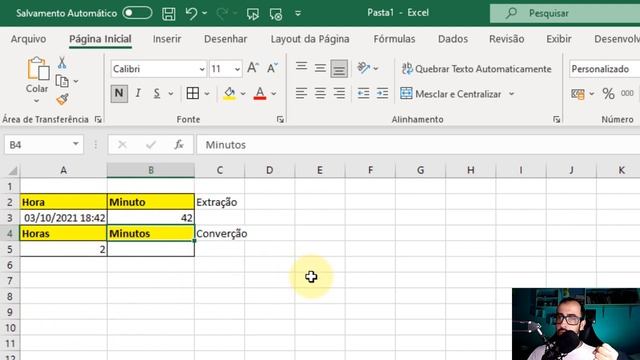Click the B4 Name Box field
The image size is (640, 360).
click(44, 144)
